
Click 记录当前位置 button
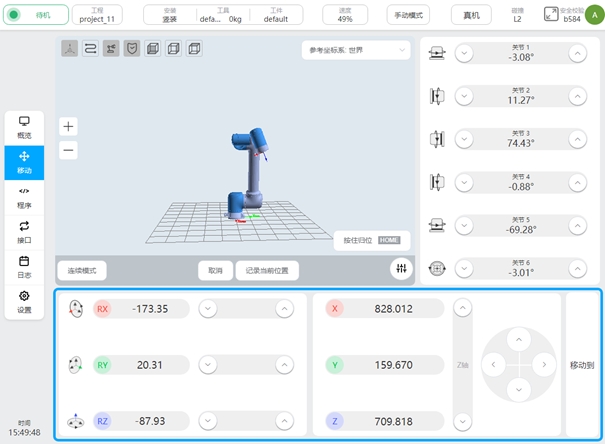click(x=267, y=270)
